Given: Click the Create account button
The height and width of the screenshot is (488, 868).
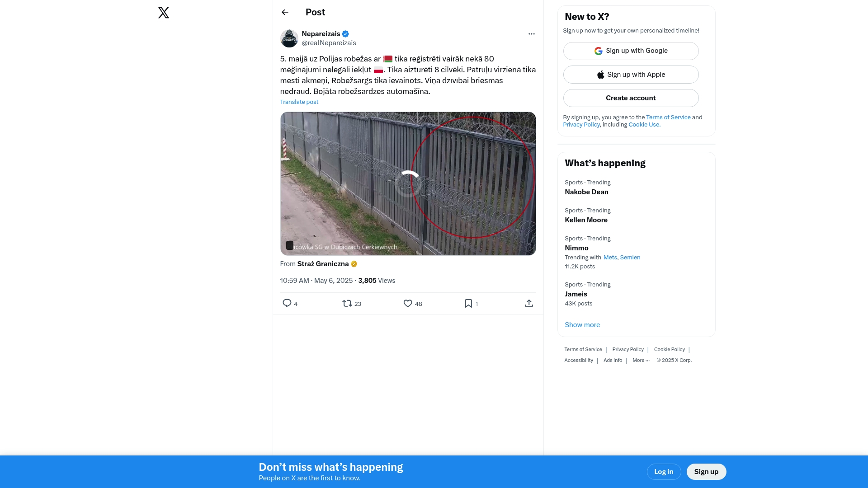Looking at the screenshot, I should tap(631, 98).
